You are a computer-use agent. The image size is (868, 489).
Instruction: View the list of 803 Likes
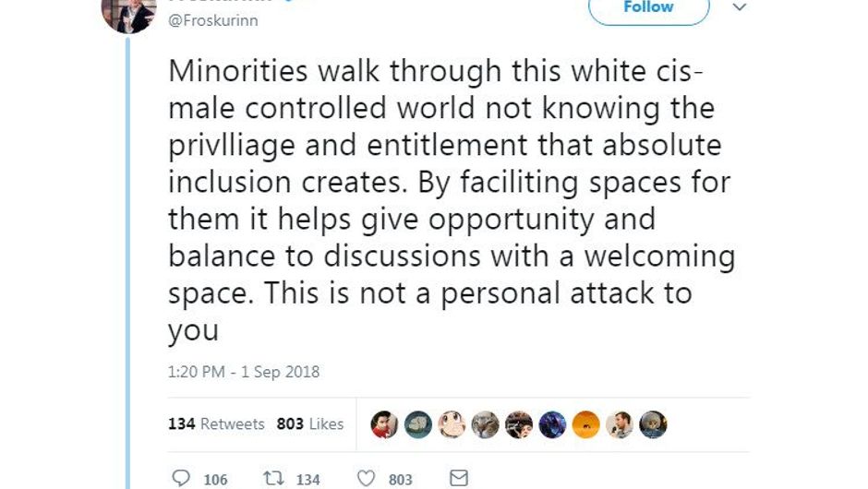pos(309,423)
